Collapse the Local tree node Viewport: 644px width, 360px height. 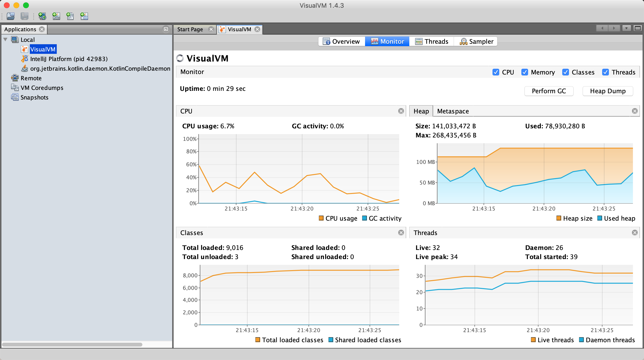5,39
